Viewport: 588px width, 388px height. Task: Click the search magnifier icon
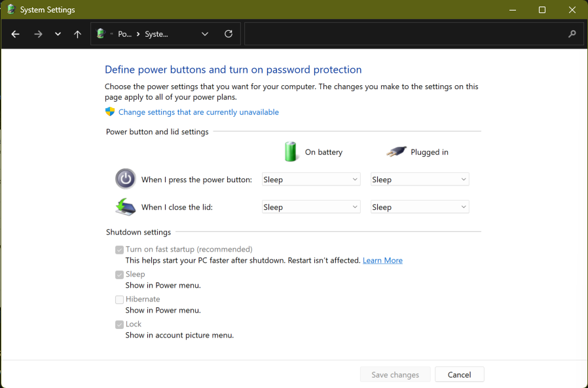point(572,34)
